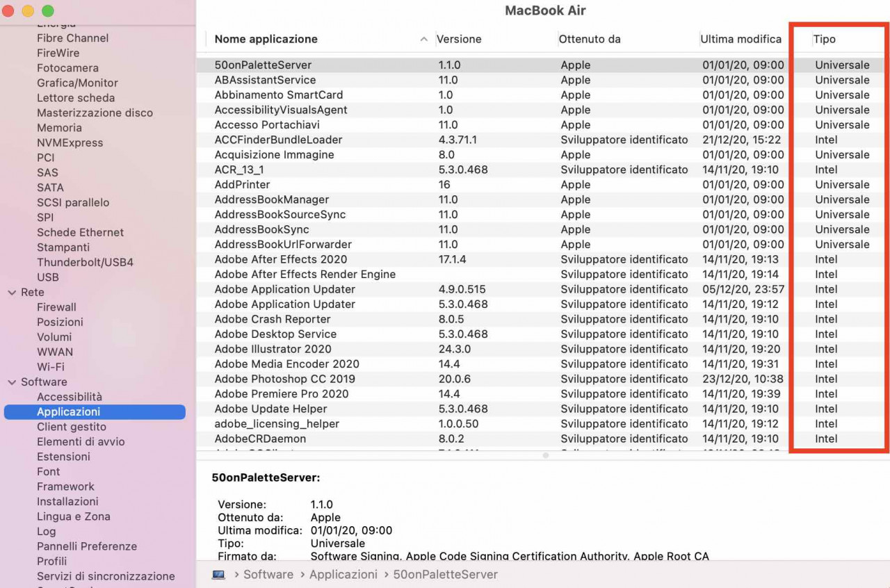This screenshot has width=890, height=588.
Task: Select USB in the hardware list
Action: pos(48,277)
